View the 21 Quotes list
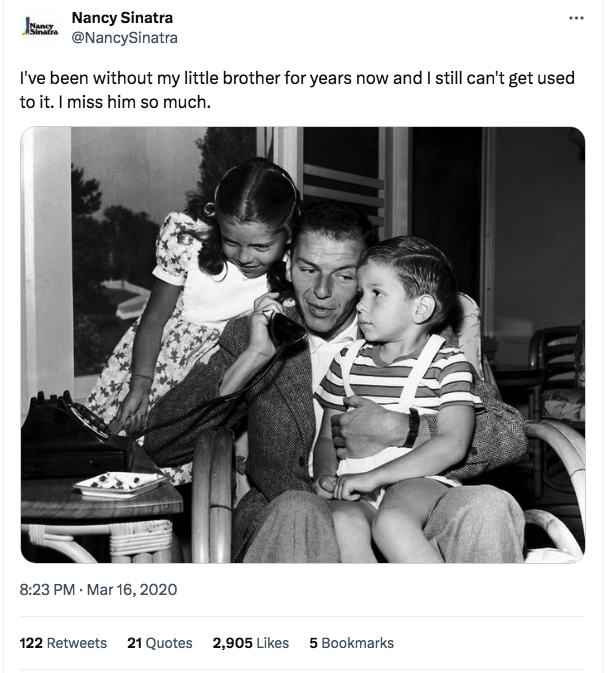Image resolution: width=608 pixels, height=673 pixels. point(160,643)
